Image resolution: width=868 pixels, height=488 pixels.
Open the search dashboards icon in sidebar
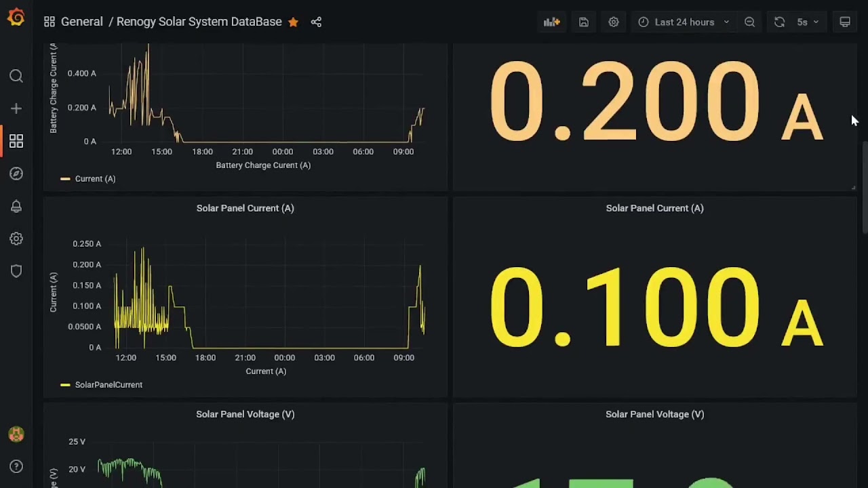click(x=16, y=76)
